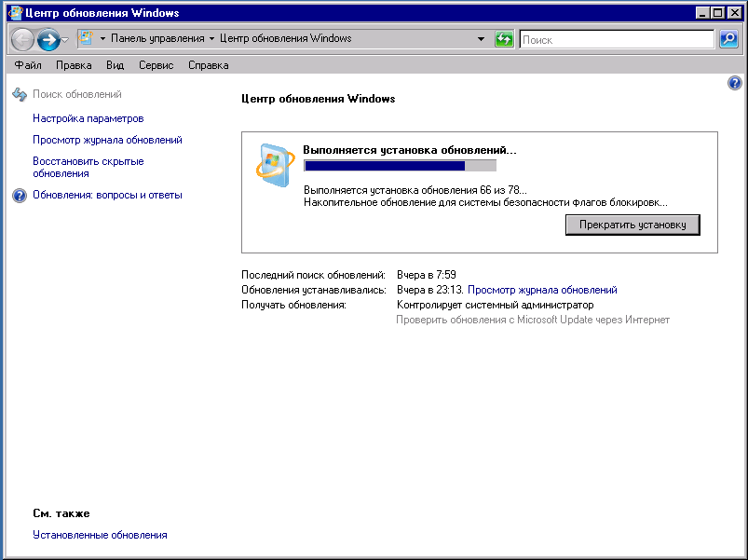This screenshot has height=560, width=748.
Task: Open Восстановить скрытые обновления link
Action: (x=88, y=168)
